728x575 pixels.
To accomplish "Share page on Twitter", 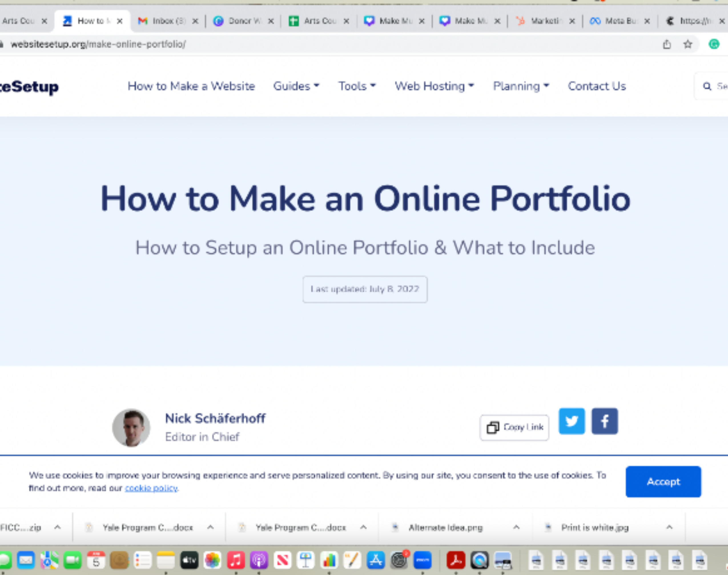I will [x=572, y=421].
